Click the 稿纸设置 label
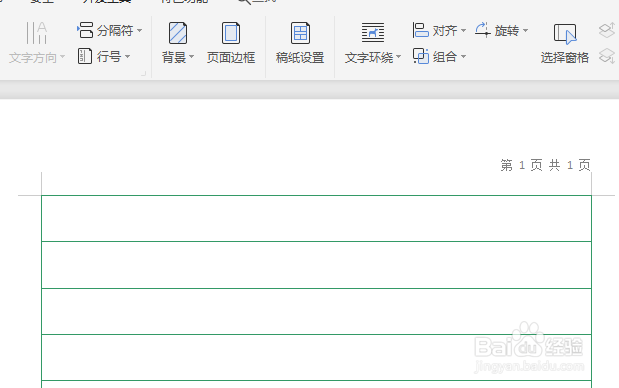The height and width of the screenshot is (388, 619). click(x=300, y=58)
